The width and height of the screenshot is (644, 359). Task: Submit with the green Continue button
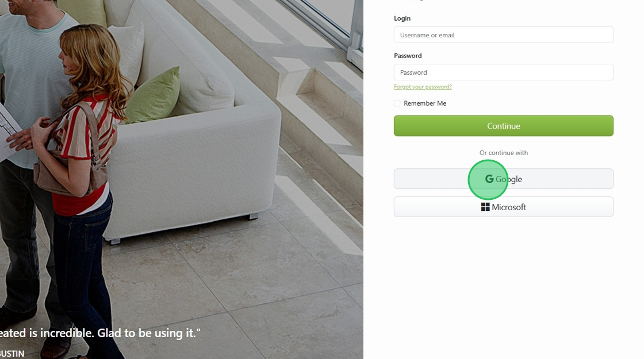(x=504, y=126)
